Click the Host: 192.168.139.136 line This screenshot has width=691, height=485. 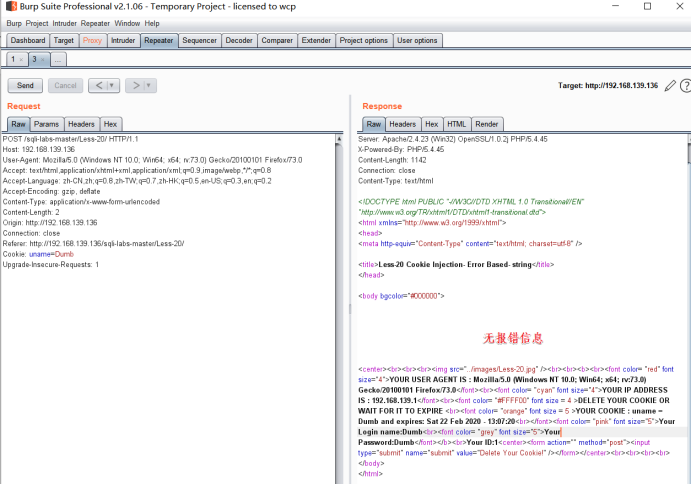(x=39, y=149)
